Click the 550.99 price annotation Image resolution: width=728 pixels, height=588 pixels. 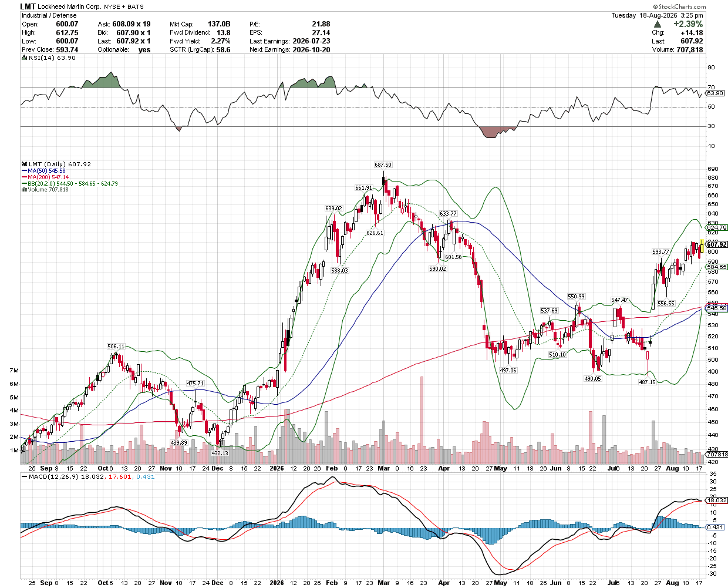(576, 297)
